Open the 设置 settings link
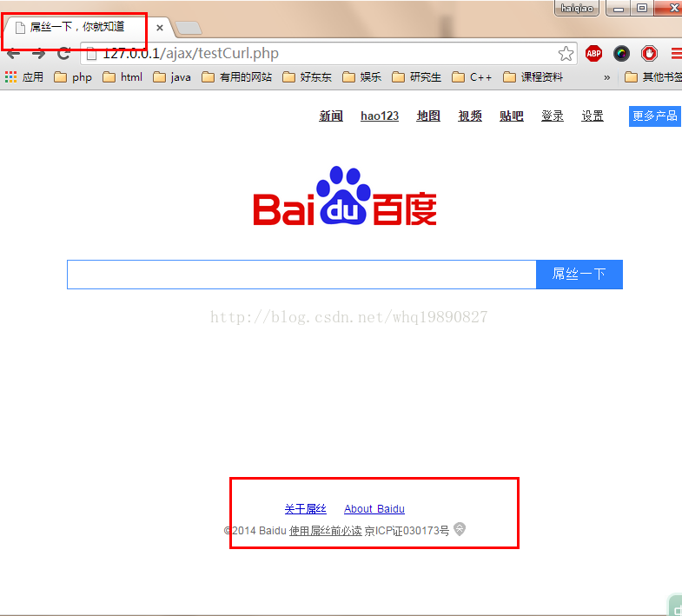The width and height of the screenshot is (682, 616). click(x=593, y=116)
